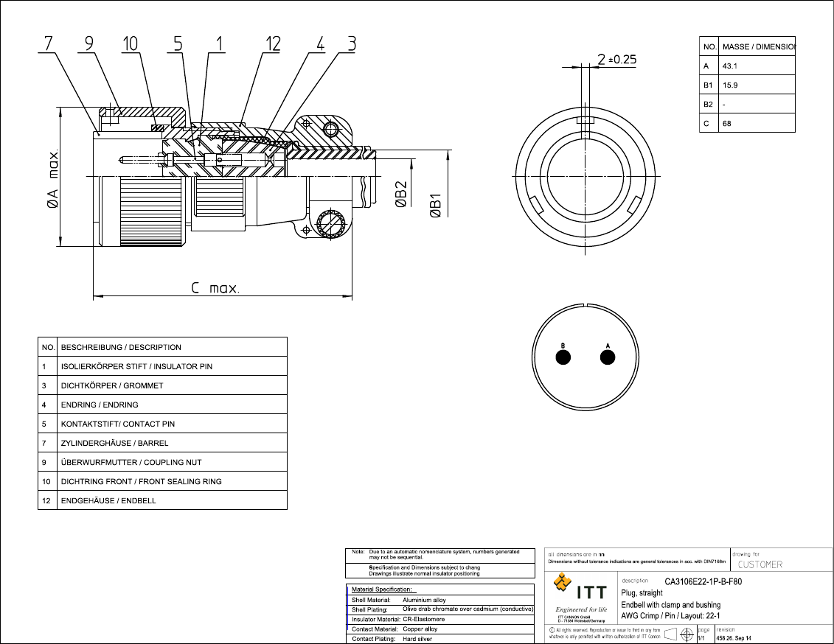Image resolution: width=834 pixels, height=644 pixels.
Task: Select the 'DICHTRING FRONT / FRONT SEALING RING' row
Action: [162, 481]
